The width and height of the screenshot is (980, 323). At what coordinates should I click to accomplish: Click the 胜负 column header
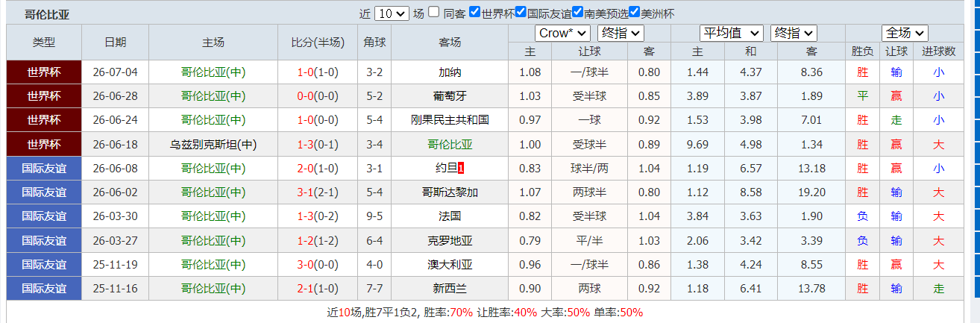pos(863,51)
